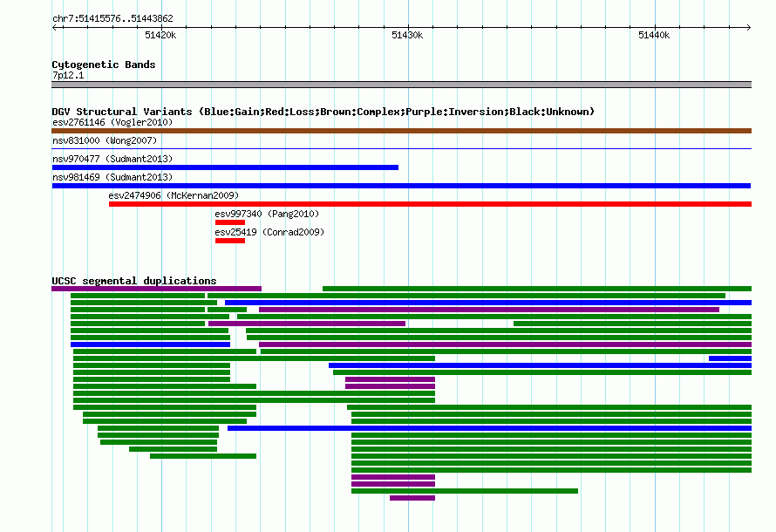Click the 51440k ruler tick label

(x=654, y=35)
